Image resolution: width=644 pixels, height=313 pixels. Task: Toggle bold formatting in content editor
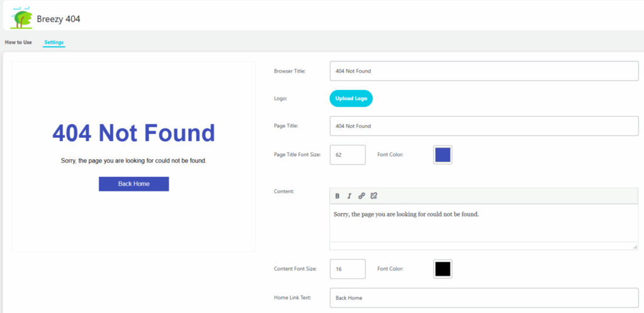pyautogui.click(x=337, y=196)
